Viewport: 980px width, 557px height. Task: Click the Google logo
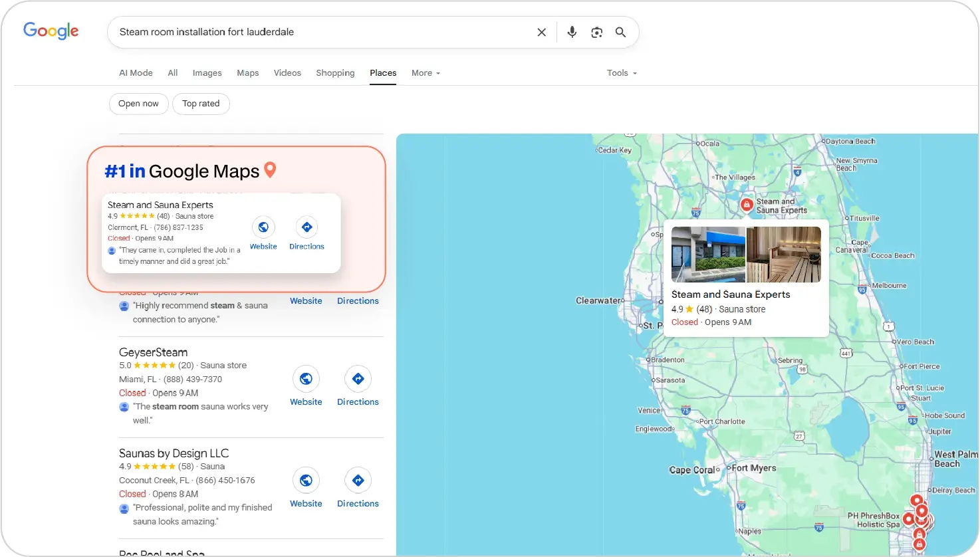(x=51, y=31)
